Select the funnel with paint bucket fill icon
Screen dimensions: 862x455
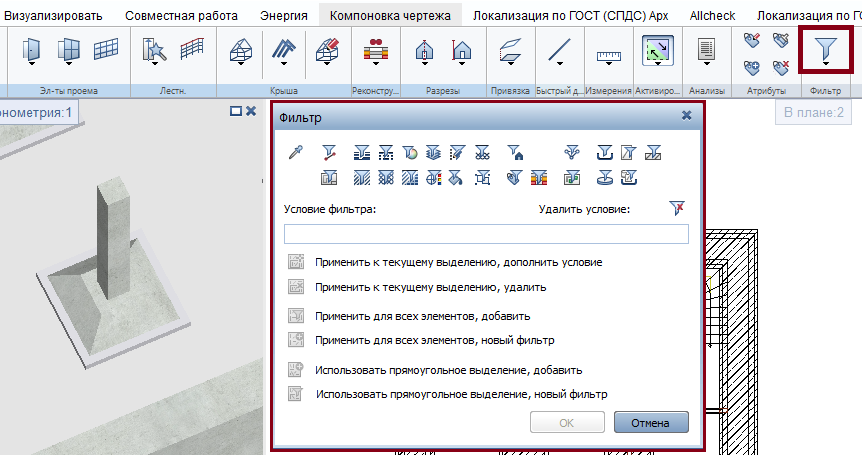click(456, 177)
